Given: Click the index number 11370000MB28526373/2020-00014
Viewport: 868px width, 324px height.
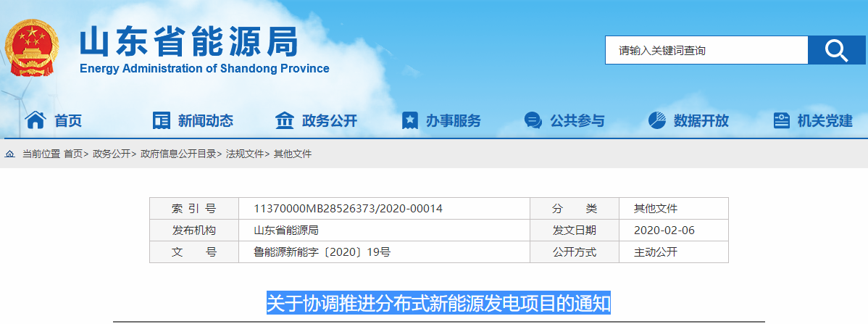Looking at the screenshot, I should 349,209.
